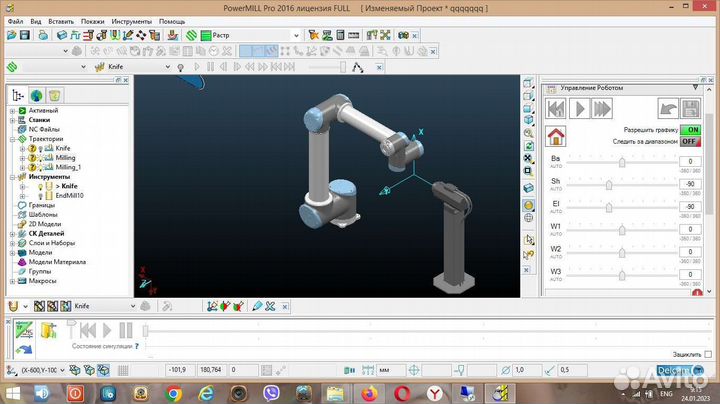The height and width of the screenshot is (404, 720).
Task: Toggle lightbulb for Milling toolpath
Action: (x=40, y=158)
